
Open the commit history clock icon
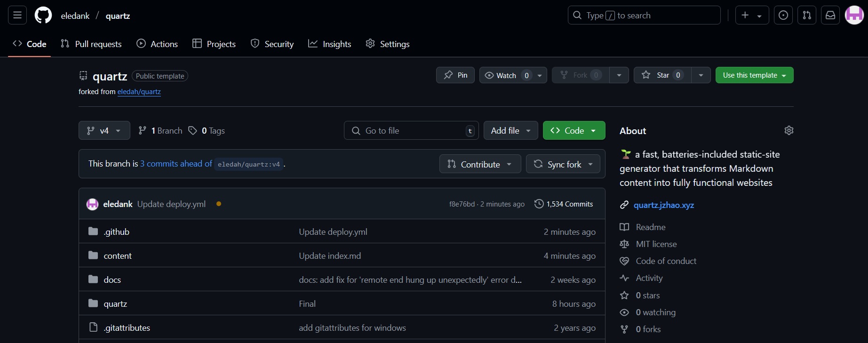tap(539, 204)
